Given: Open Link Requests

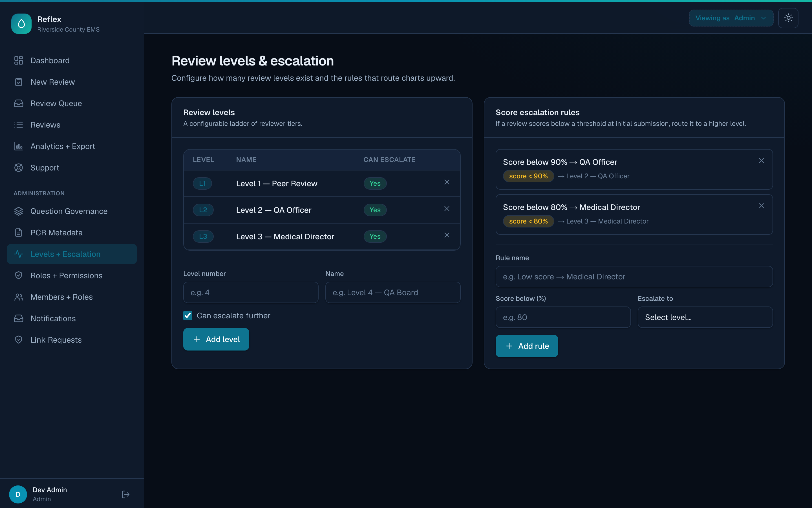Looking at the screenshot, I should [x=72, y=340].
